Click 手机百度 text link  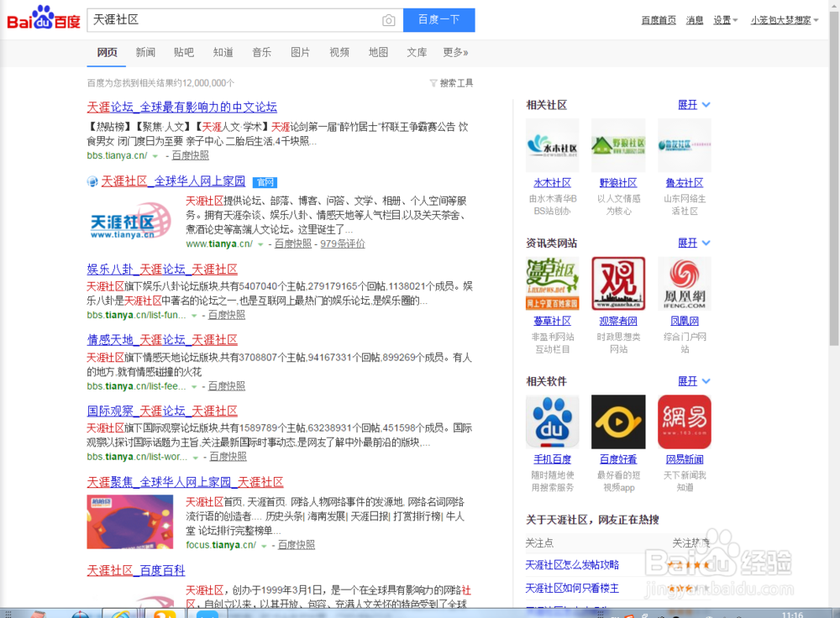pos(553,459)
